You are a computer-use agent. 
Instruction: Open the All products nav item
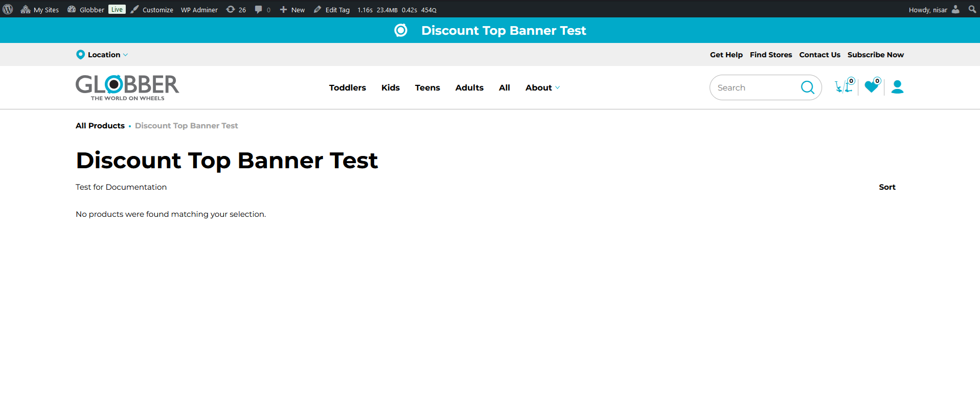click(x=505, y=87)
